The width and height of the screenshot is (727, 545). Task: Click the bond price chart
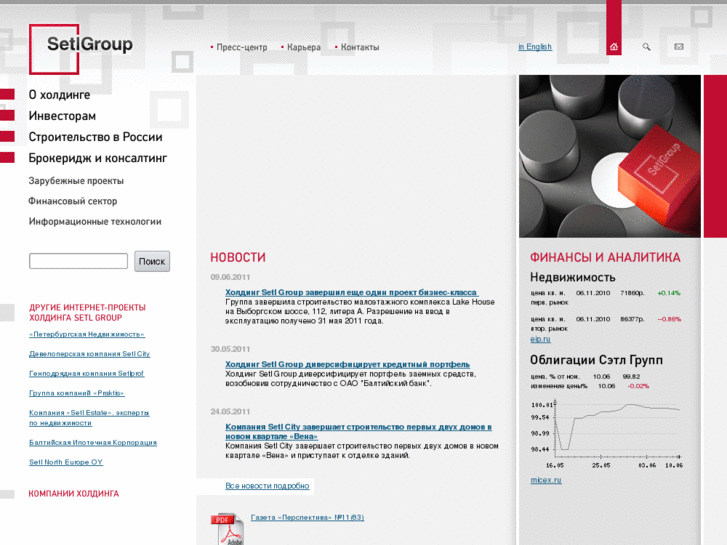(x=606, y=433)
